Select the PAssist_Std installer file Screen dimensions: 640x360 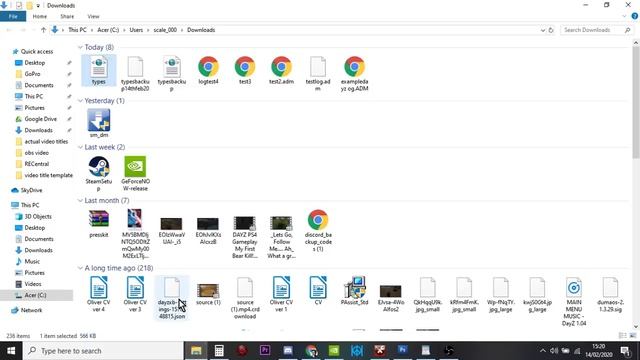(x=354, y=291)
